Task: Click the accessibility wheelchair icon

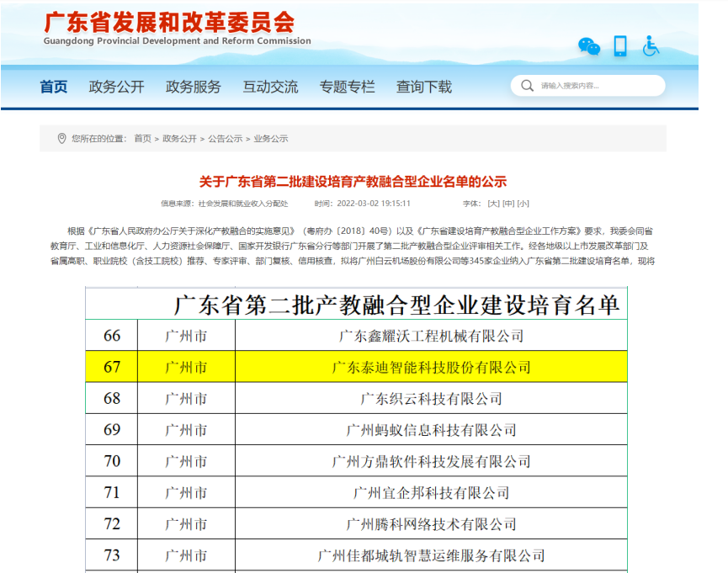Action: tap(651, 45)
